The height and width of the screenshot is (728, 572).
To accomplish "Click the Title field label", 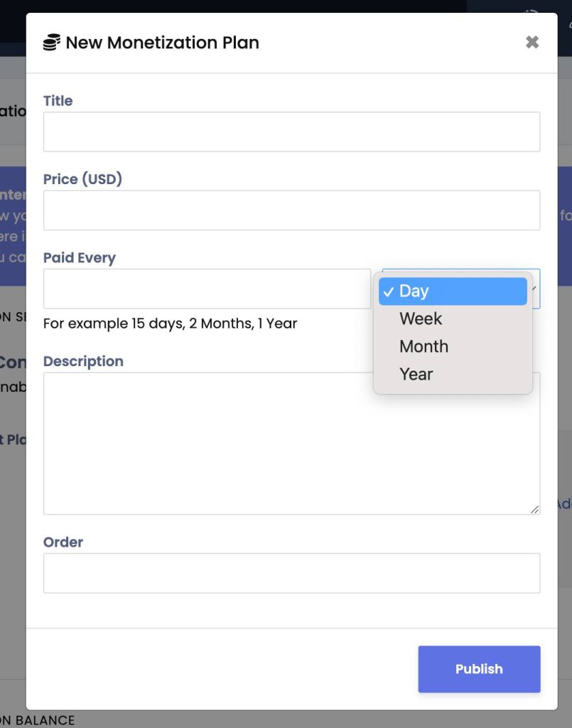I will pyautogui.click(x=58, y=101).
